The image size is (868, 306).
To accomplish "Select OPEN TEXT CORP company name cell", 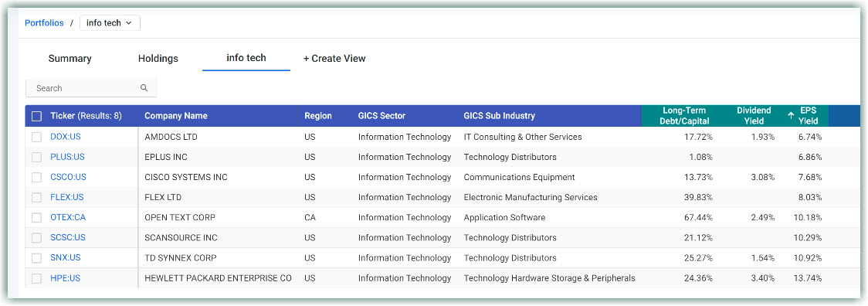I will click(180, 217).
